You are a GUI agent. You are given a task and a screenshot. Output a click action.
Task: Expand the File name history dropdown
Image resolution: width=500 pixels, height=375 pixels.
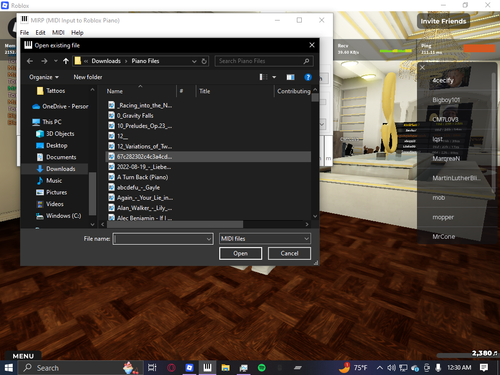[x=209, y=239]
